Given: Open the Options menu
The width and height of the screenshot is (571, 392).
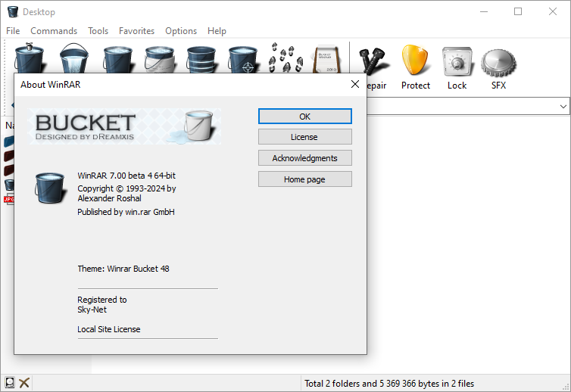Looking at the screenshot, I should [181, 31].
